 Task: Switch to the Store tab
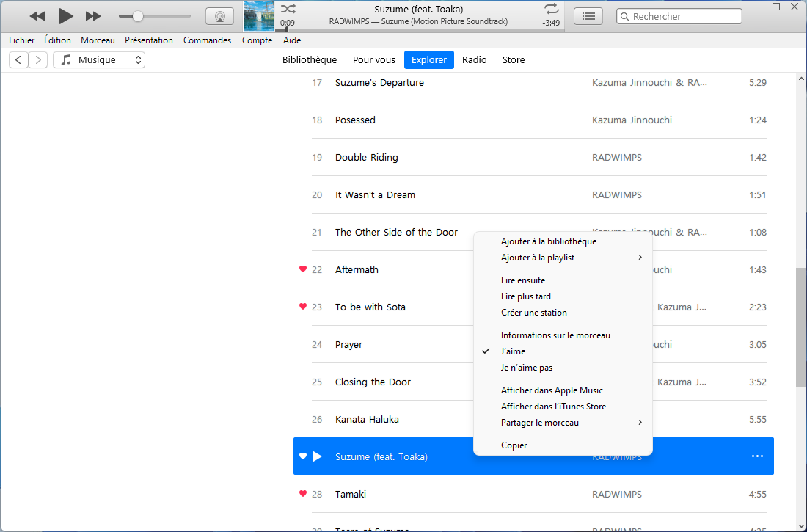pyautogui.click(x=513, y=59)
